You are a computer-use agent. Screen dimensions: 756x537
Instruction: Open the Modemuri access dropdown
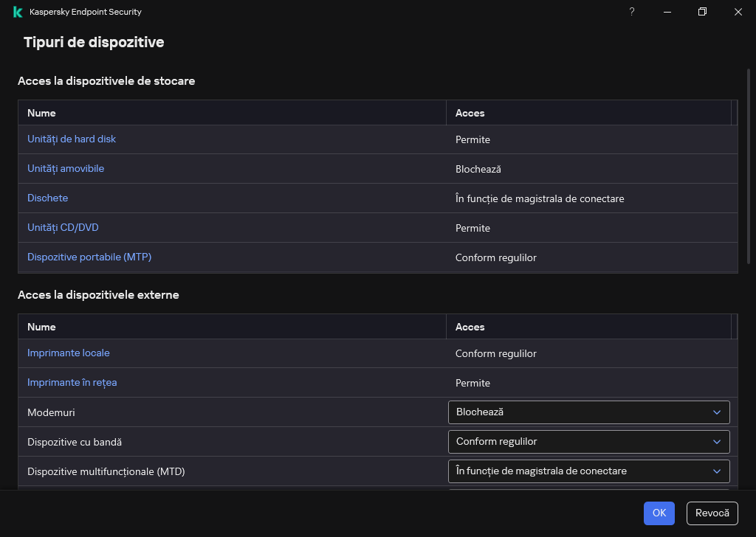[588, 412]
